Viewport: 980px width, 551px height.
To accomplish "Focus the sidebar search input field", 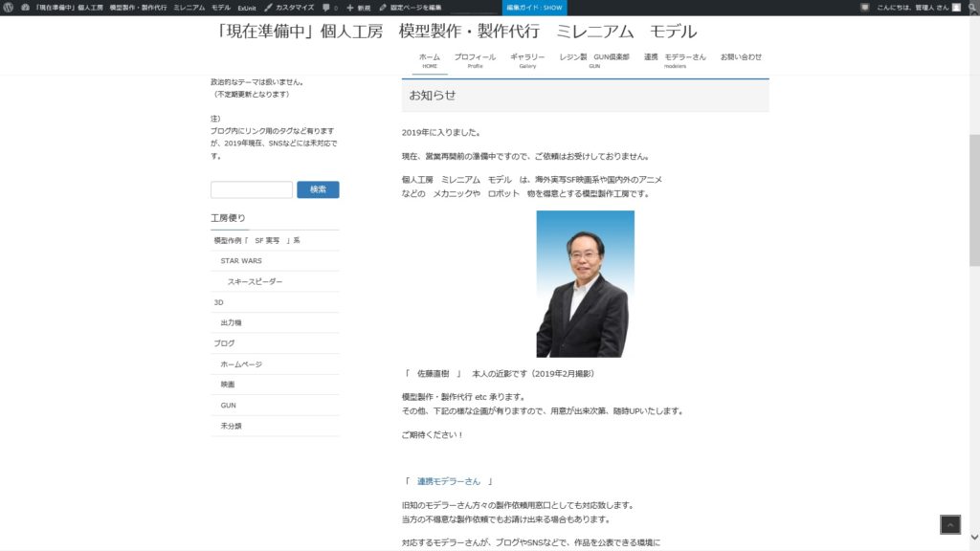I will tap(252, 189).
